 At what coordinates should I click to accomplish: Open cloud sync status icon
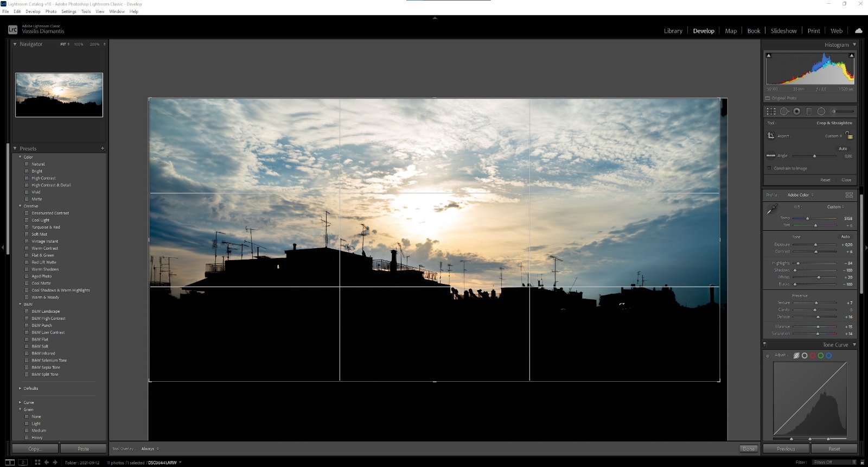click(x=858, y=31)
